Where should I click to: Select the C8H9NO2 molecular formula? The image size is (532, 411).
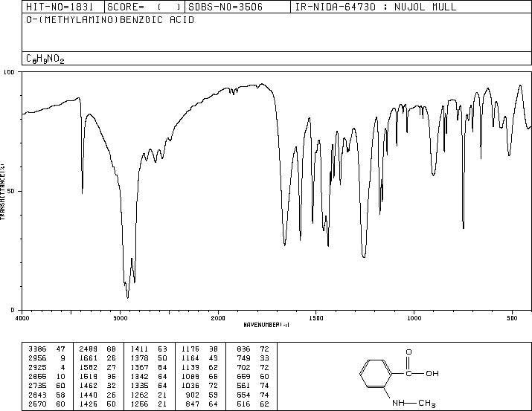45,59
